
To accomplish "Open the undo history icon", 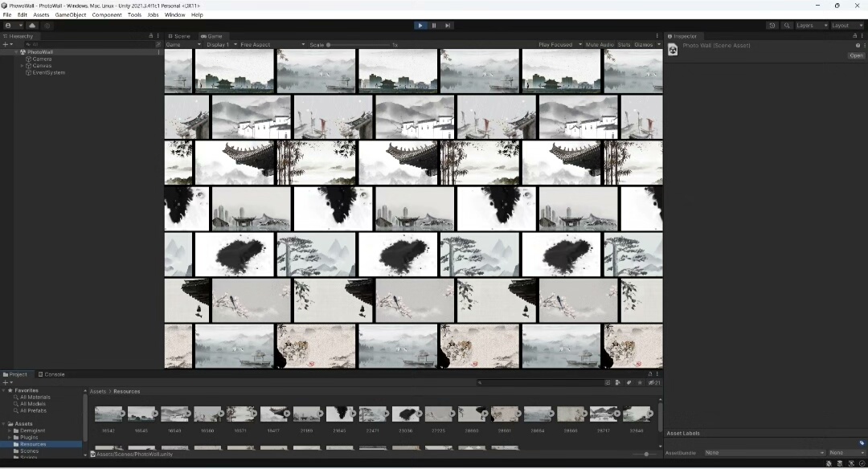I will click(x=772, y=26).
